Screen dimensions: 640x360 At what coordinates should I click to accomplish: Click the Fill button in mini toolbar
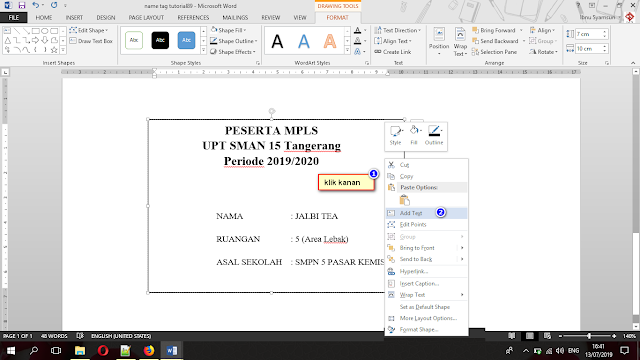pyautogui.click(x=414, y=136)
